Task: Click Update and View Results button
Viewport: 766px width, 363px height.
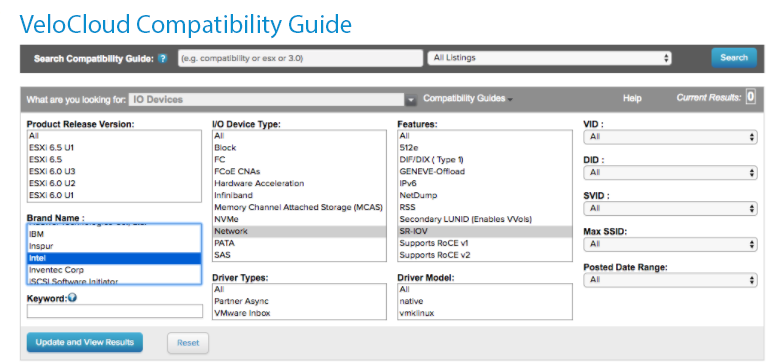Action: [x=85, y=342]
